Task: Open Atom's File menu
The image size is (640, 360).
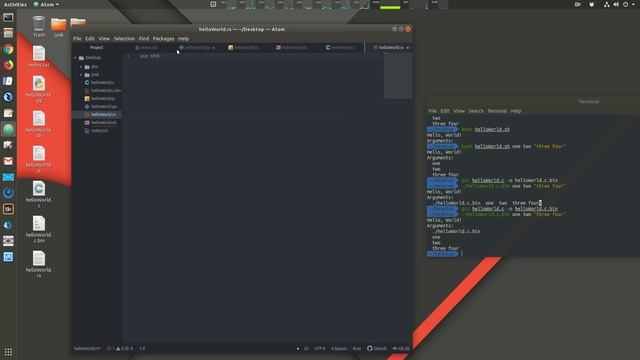Action: coord(77,39)
